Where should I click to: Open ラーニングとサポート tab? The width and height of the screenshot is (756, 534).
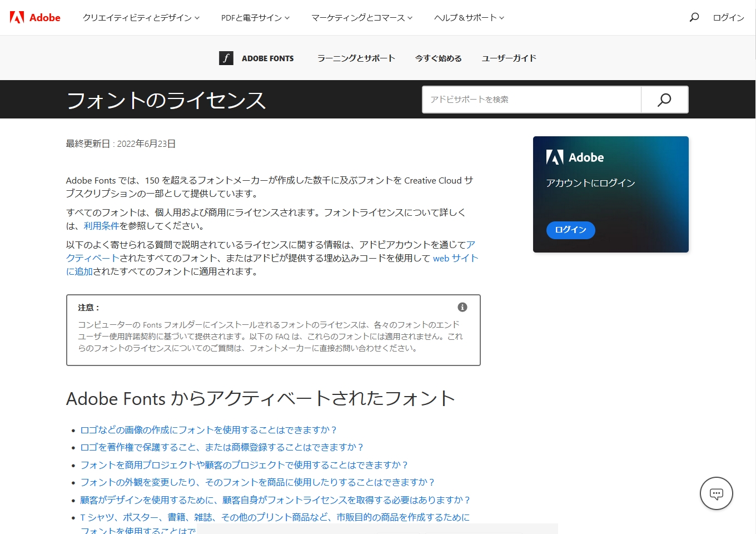(x=356, y=58)
